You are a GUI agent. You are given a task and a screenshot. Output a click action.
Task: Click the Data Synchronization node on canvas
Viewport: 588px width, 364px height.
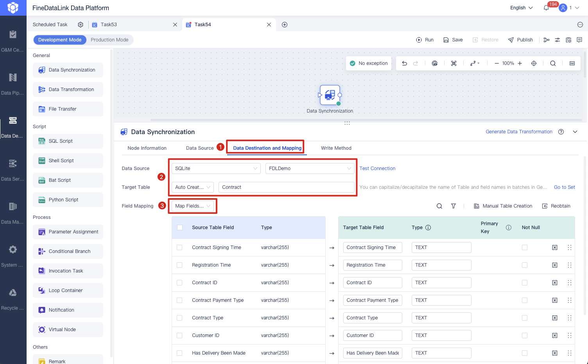(x=330, y=95)
